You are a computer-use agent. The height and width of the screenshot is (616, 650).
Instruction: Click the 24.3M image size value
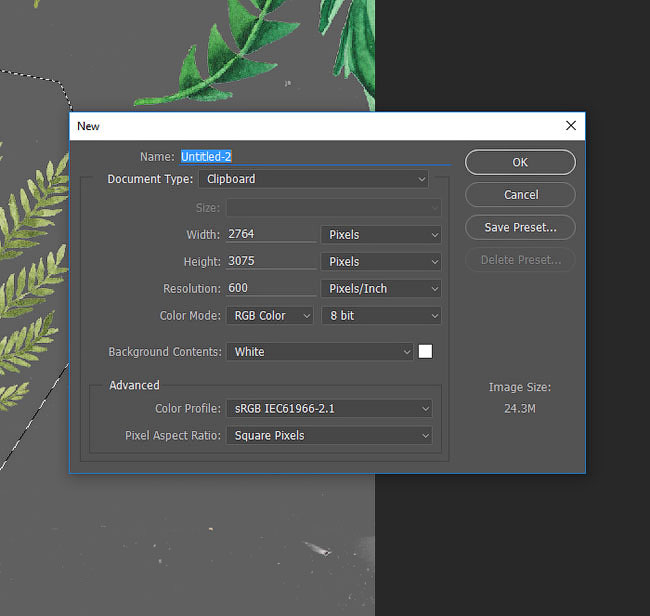click(520, 409)
